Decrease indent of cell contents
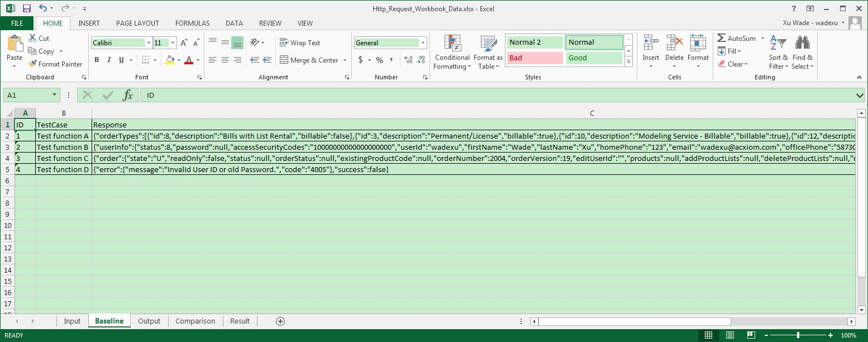This screenshot has height=342, width=868. (255, 60)
